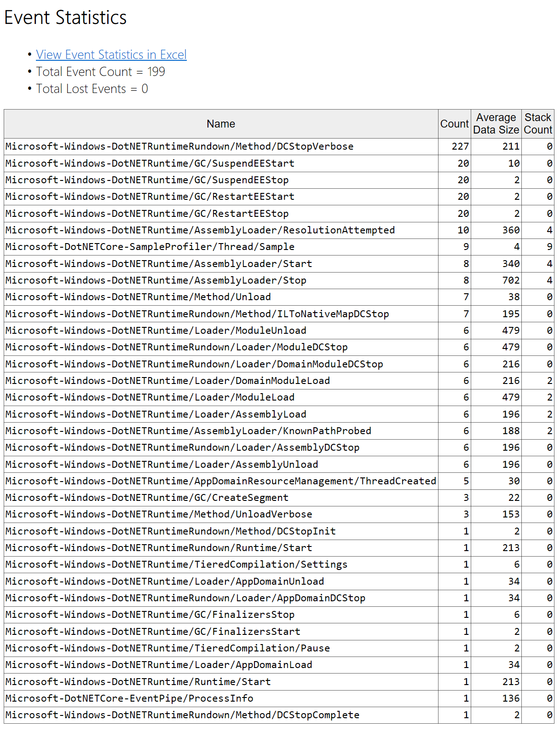The width and height of the screenshot is (560, 738).
Task: Click count 10 in ResolutionAttempted row
Action: 463,230
